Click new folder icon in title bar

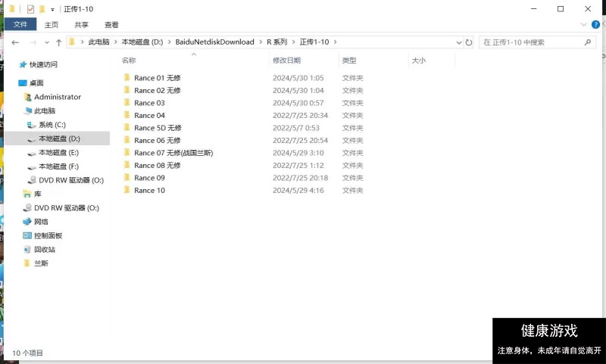(42, 9)
